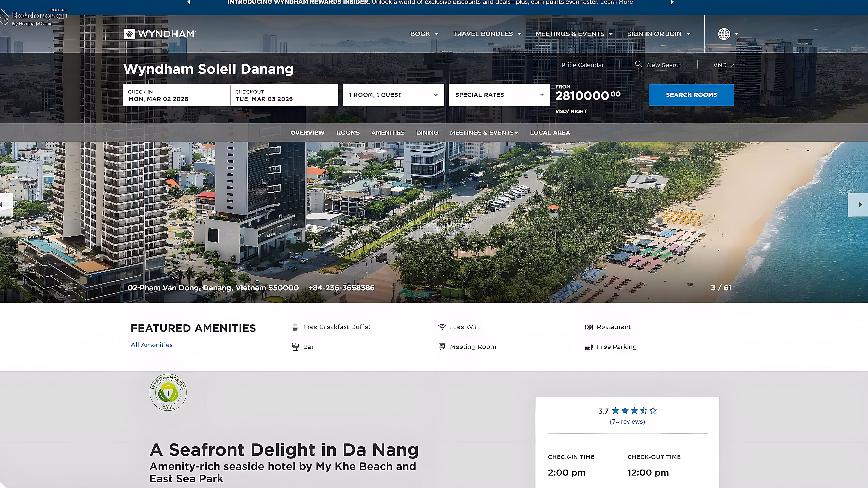Select the LOCAL AREA tab
Image resolution: width=868 pixels, height=488 pixels.
[x=550, y=133]
